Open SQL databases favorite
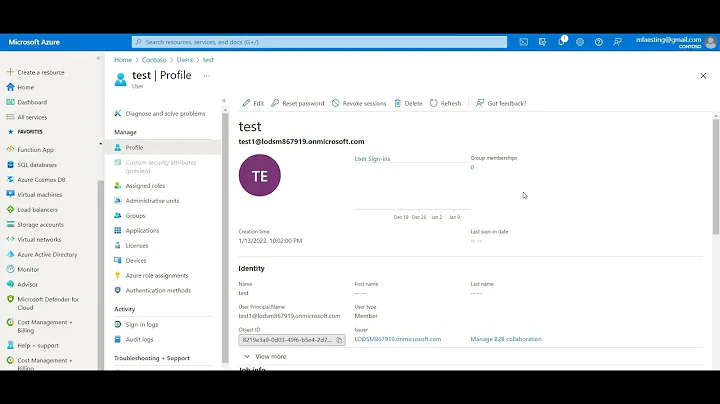Image resolution: width=720 pixels, height=404 pixels. tap(37, 165)
